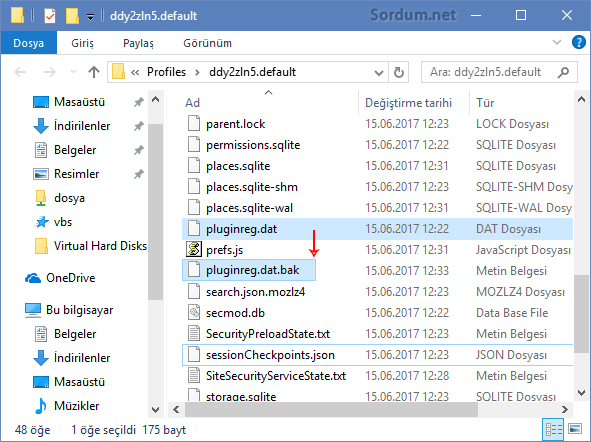The image size is (591, 442).
Task: Switch to the Paylaş tab
Action: 138,43
